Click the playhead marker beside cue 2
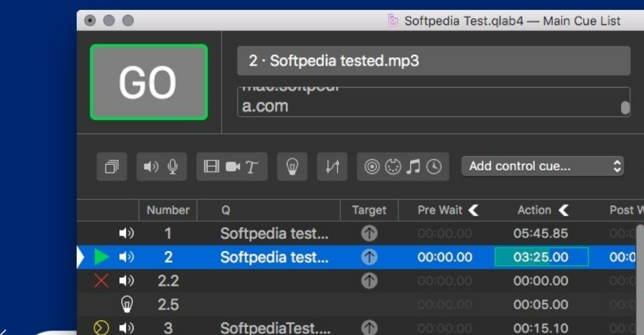 (80, 258)
